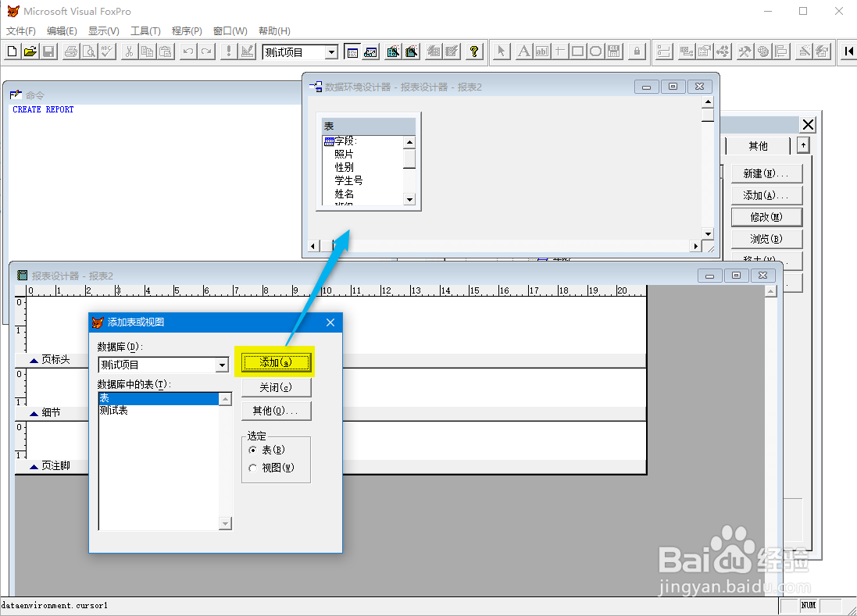857x616 pixels.
Task: Open the 工具(T) menu
Action: pos(145,31)
